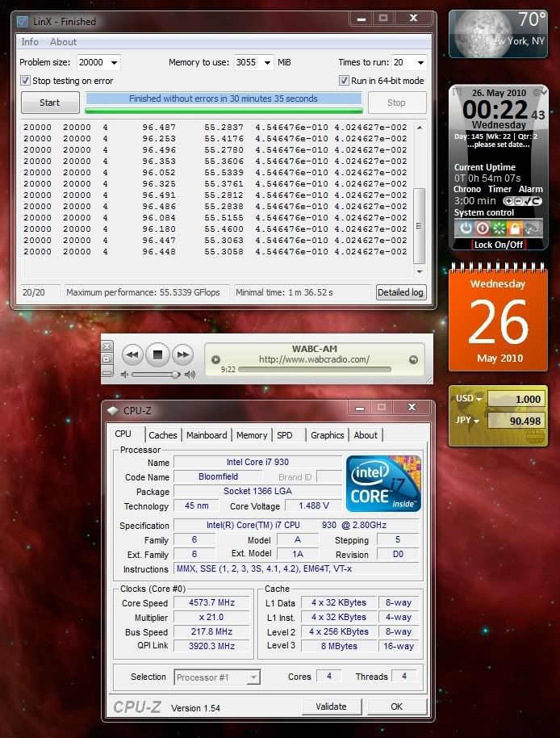Click the rewind button in media player

pos(133,354)
